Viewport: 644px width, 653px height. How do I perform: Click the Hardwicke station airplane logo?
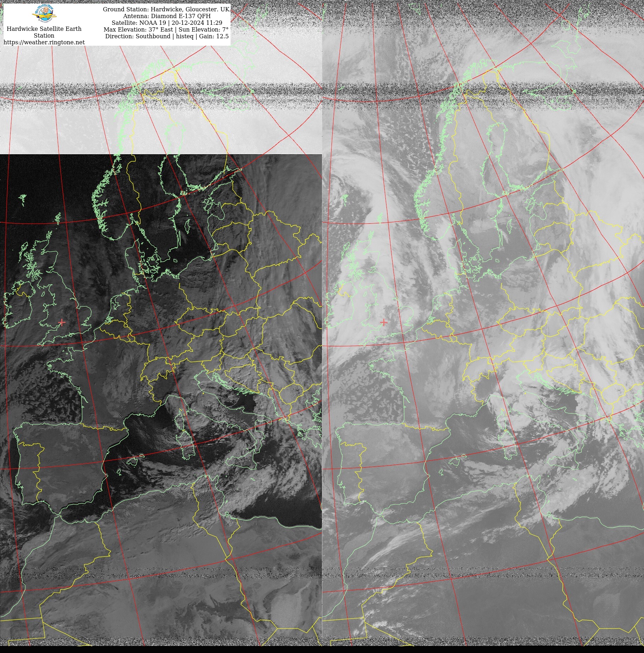pyautogui.click(x=44, y=14)
